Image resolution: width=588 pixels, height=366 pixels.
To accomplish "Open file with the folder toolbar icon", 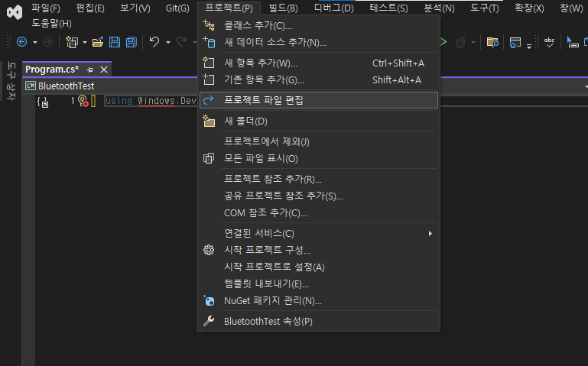I will tap(98, 42).
